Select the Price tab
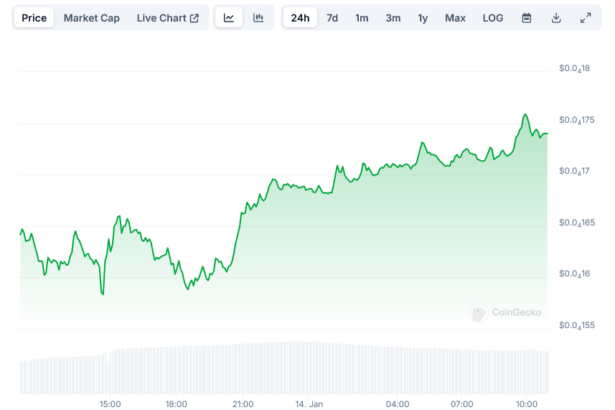The width and height of the screenshot is (615, 410). (34, 18)
